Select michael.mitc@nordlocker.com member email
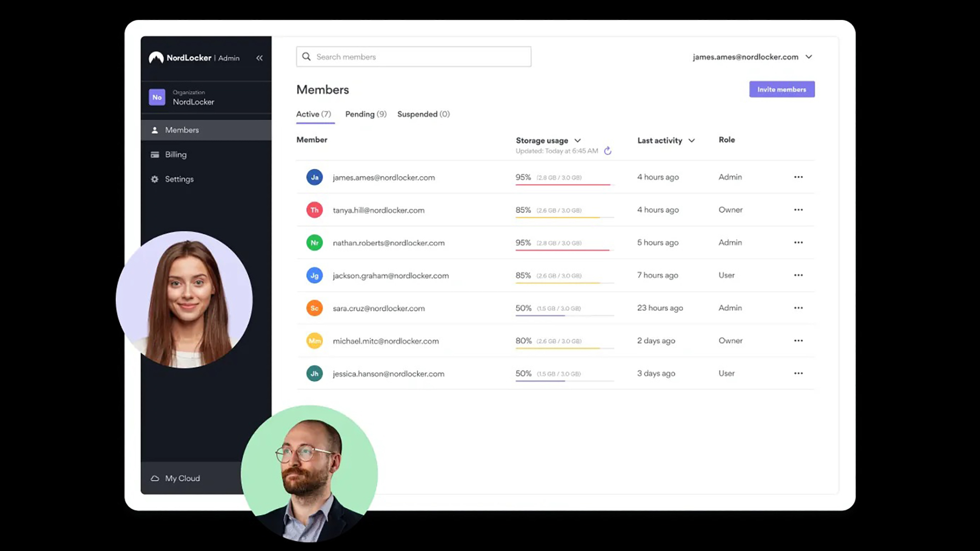The image size is (980, 551). (x=386, y=341)
